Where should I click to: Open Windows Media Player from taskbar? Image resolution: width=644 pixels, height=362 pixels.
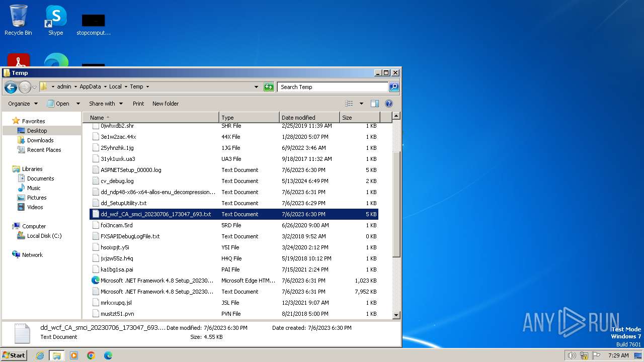(x=74, y=355)
